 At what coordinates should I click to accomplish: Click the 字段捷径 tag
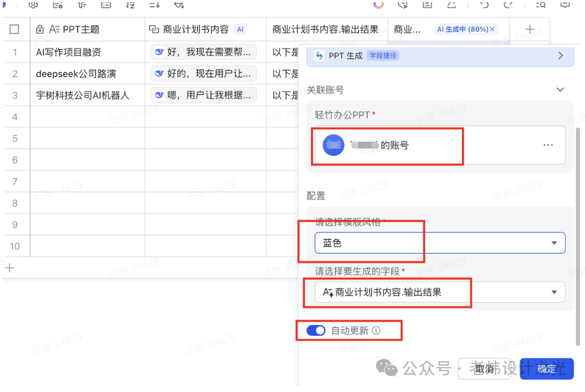(x=383, y=56)
